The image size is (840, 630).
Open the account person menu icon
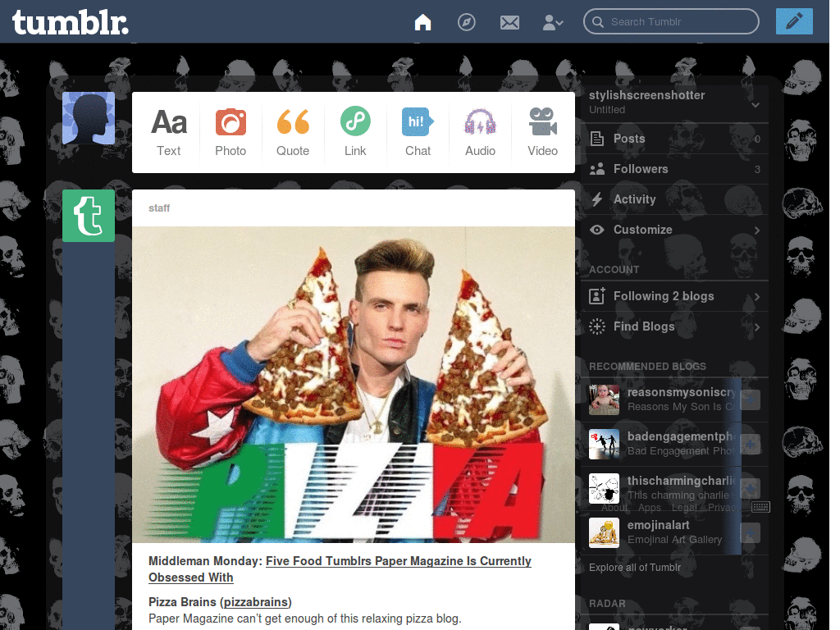point(553,22)
